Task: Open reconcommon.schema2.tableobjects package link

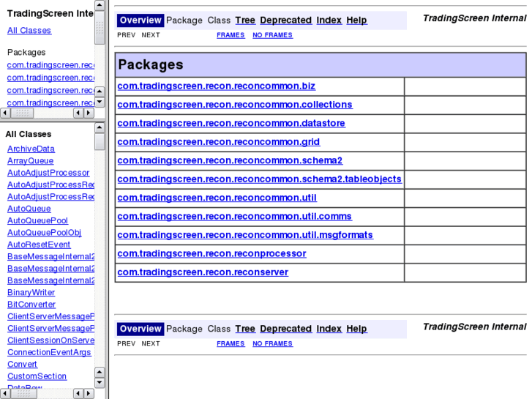Action: tap(259, 179)
